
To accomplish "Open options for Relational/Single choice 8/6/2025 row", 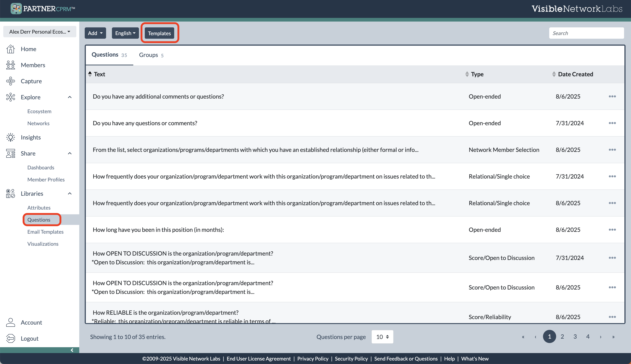I will (x=612, y=203).
